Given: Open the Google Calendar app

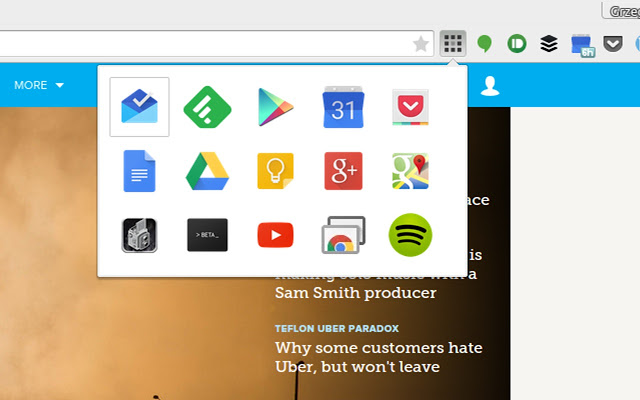Looking at the screenshot, I should click(343, 107).
